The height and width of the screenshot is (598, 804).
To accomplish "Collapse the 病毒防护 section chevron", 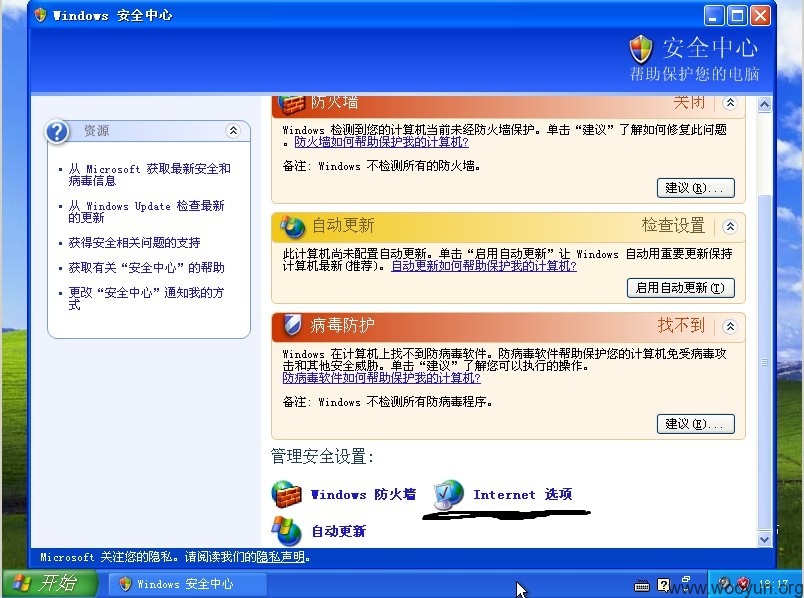I will (x=730, y=326).
